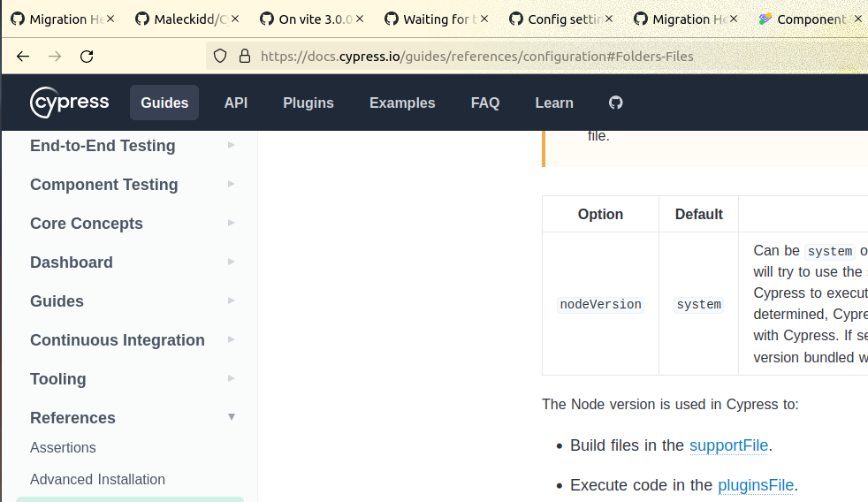This screenshot has width=868, height=502.
Task: Open the Guides navbar item
Action: (x=164, y=103)
